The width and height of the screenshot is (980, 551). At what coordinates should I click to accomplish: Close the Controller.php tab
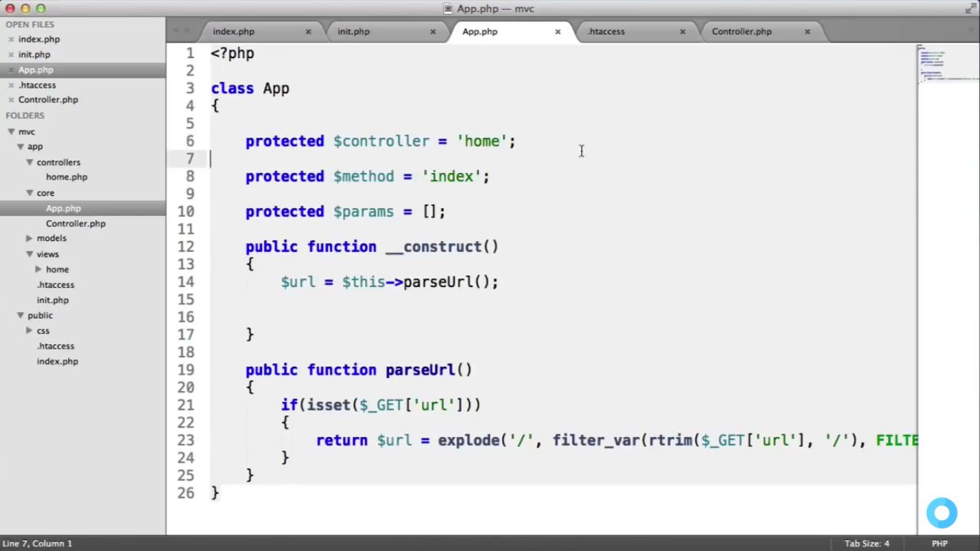click(x=808, y=32)
